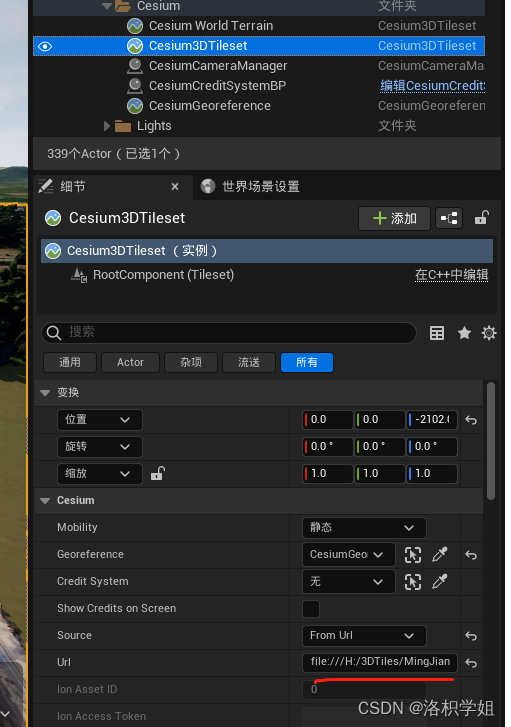The height and width of the screenshot is (727, 511).
Task: Click details panel vertical scrollbar
Action: click(x=491, y=440)
